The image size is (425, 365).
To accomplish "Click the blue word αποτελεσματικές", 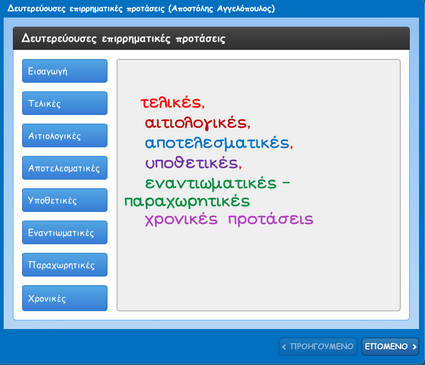I will pyautogui.click(x=217, y=143).
